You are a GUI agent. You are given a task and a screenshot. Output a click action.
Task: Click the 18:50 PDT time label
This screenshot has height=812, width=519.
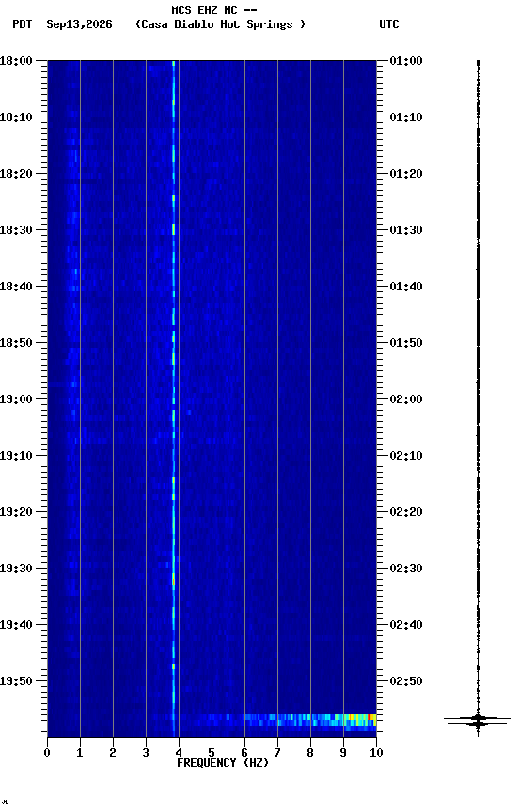coord(16,343)
